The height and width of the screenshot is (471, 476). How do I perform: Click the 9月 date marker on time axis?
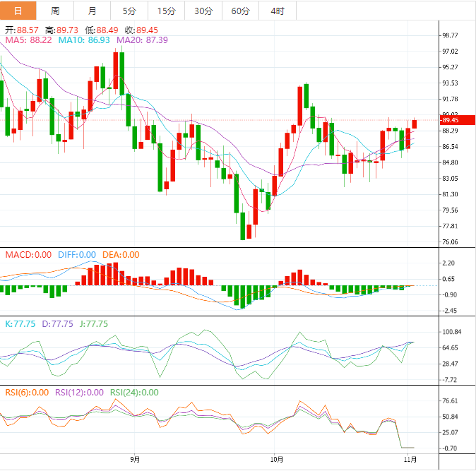coord(134,460)
